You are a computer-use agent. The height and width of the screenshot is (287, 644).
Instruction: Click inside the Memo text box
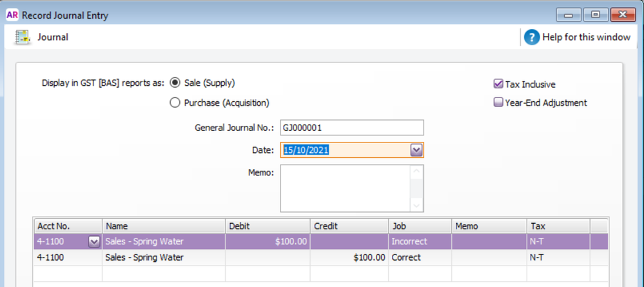click(345, 188)
